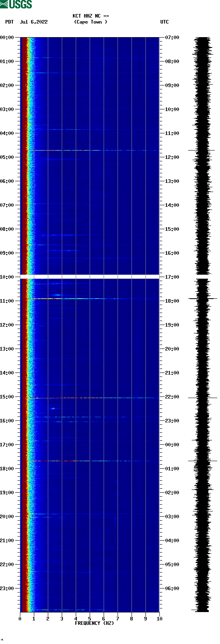Click the 'PDT' timezone label
Screen dimensions: 220x644
coord(10,22)
